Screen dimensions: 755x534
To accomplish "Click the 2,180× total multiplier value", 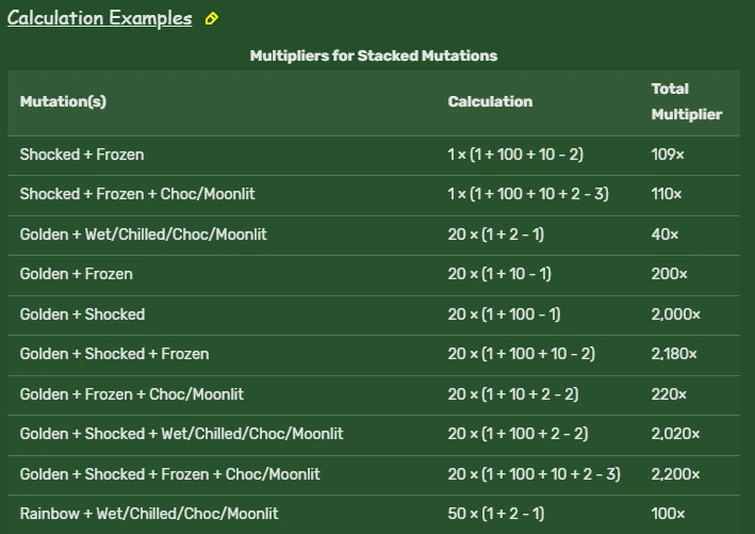I will tap(676, 354).
